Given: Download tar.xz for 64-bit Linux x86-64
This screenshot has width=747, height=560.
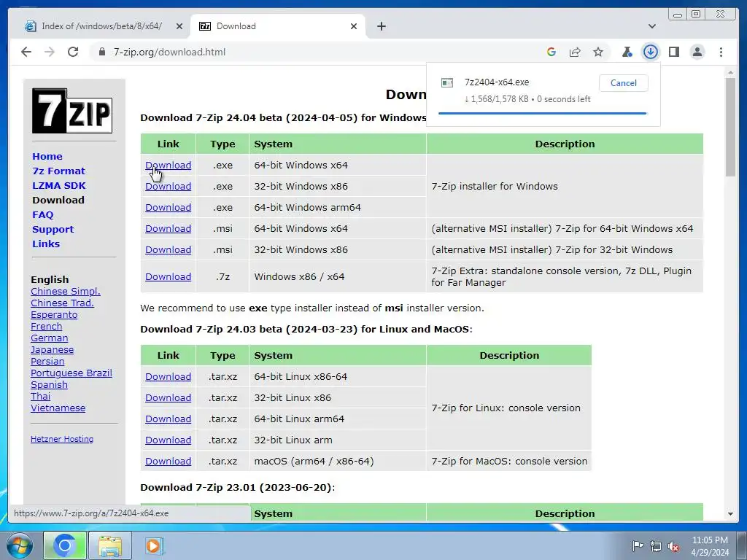Looking at the screenshot, I should [169, 377].
